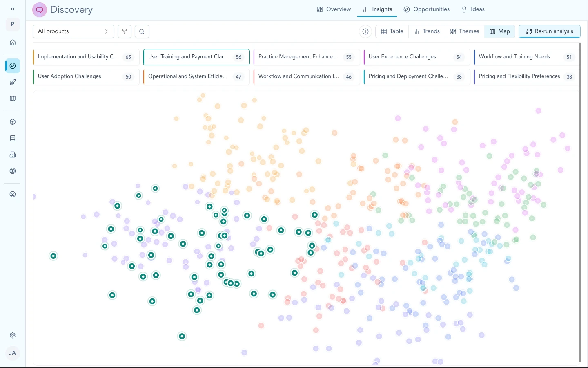Open the All products dropdown

click(x=73, y=31)
